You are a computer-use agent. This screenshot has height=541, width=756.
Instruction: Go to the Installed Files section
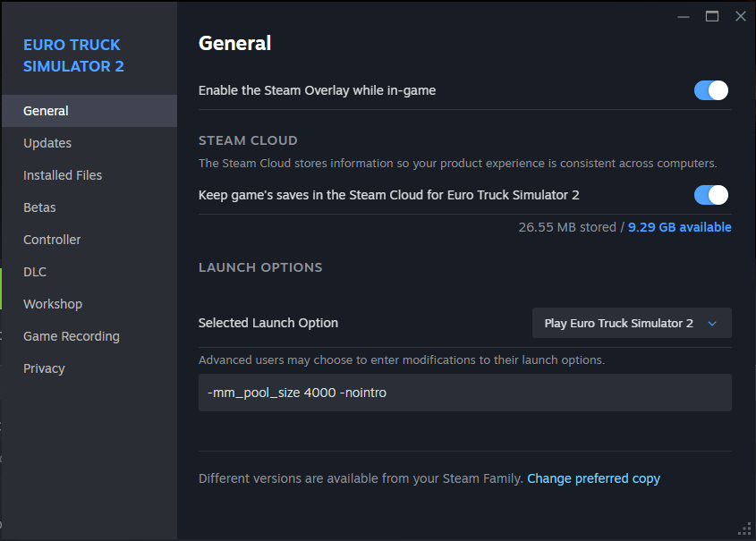point(63,175)
